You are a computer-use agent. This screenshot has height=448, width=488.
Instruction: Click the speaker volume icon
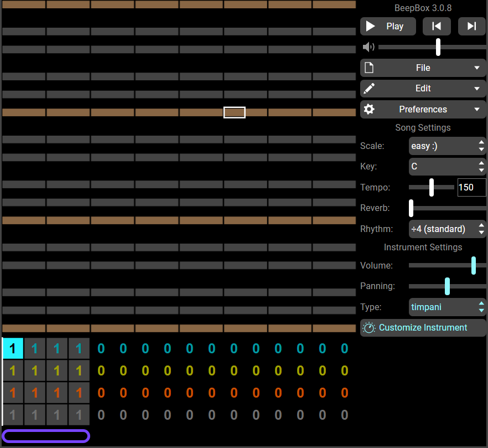pos(368,47)
